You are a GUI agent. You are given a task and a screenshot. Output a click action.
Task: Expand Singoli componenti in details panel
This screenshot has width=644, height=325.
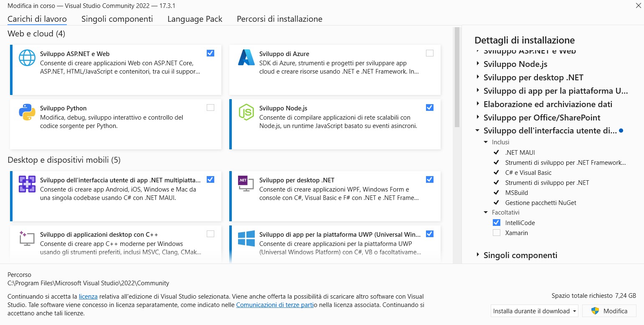pyautogui.click(x=478, y=255)
